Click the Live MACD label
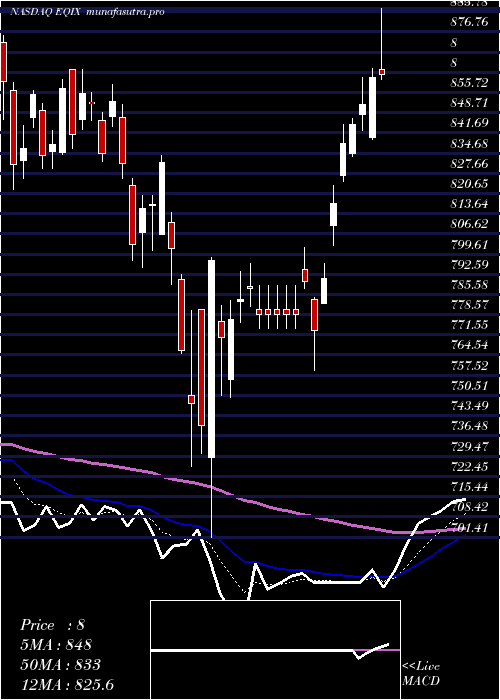Screen dimensions: 500x700 click(421, 673)
